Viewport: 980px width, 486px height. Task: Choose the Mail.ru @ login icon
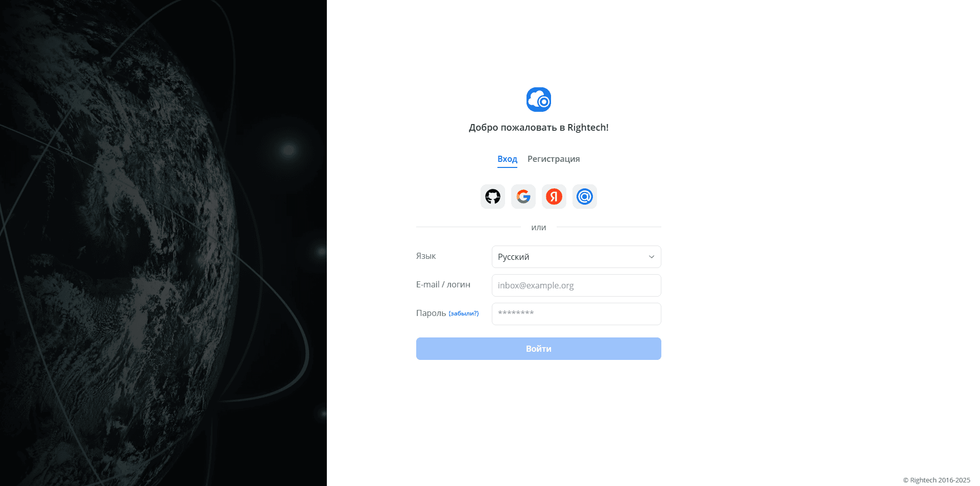coord(584,197)
